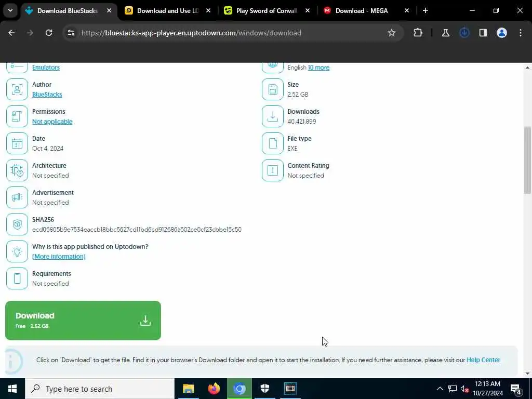Open the notification center icon
The width and height of the screenshot is (532, 399).
(516, 389)
